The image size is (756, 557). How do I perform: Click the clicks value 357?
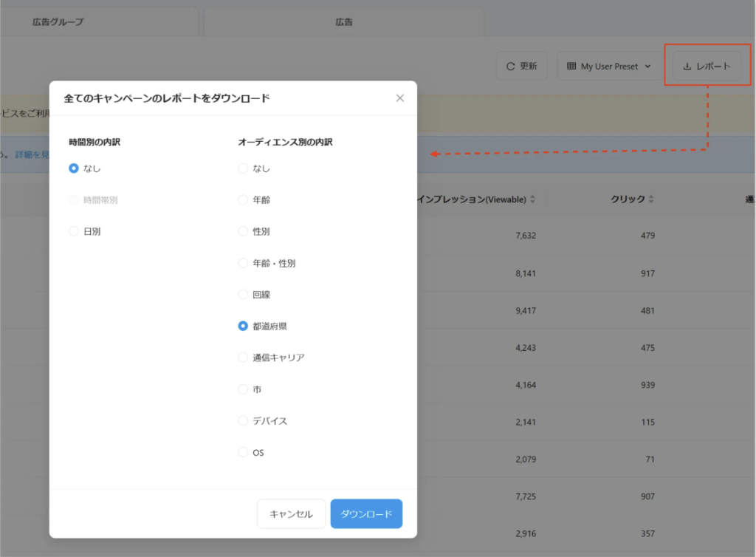[x=648, y=534]
